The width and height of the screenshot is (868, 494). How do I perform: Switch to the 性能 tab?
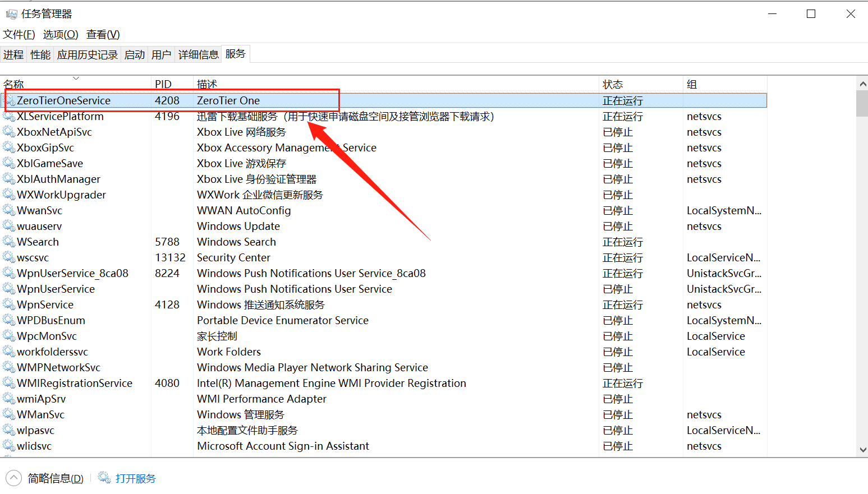pyautogui.click(x=40, y=54)
